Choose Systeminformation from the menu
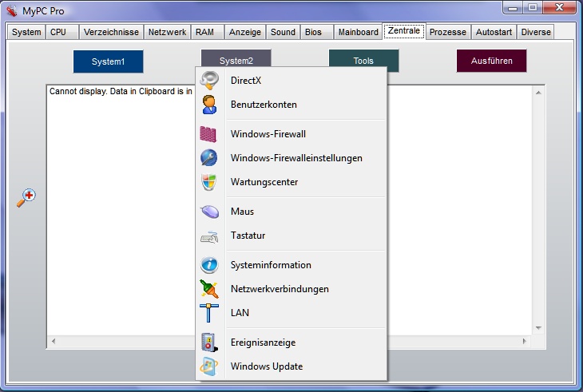Viewport: 583px width, 392px height. tap(291, 265)
